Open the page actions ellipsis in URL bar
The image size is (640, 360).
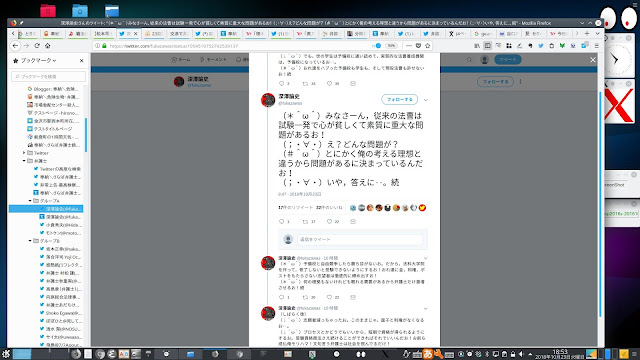coord(409,46)
